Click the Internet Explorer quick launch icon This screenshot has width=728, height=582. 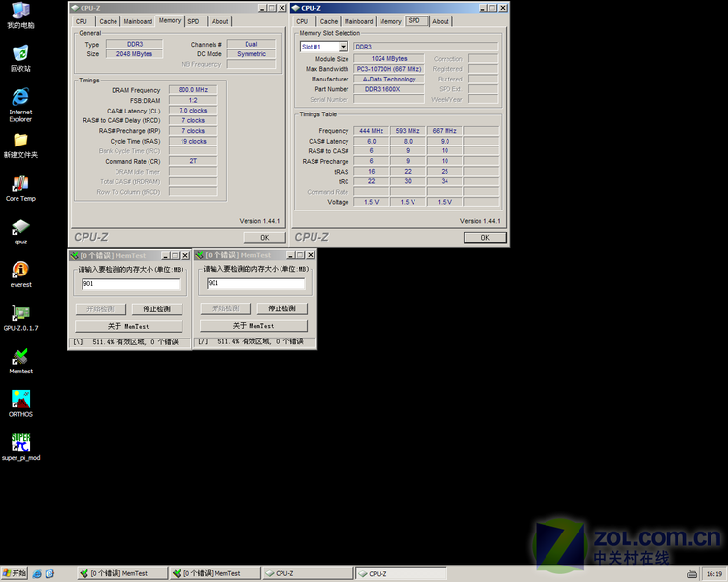(x=37, y=573)
